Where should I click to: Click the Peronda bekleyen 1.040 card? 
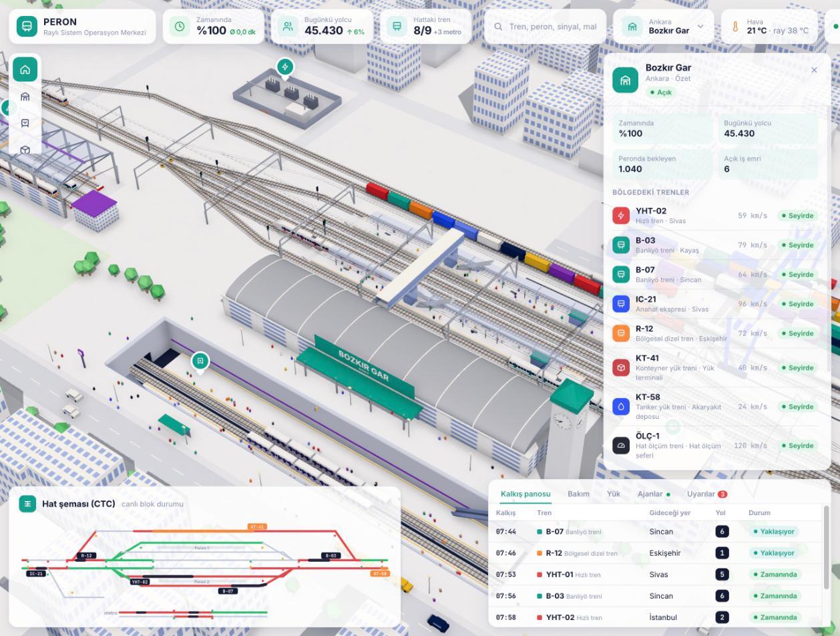pos(662,164)
